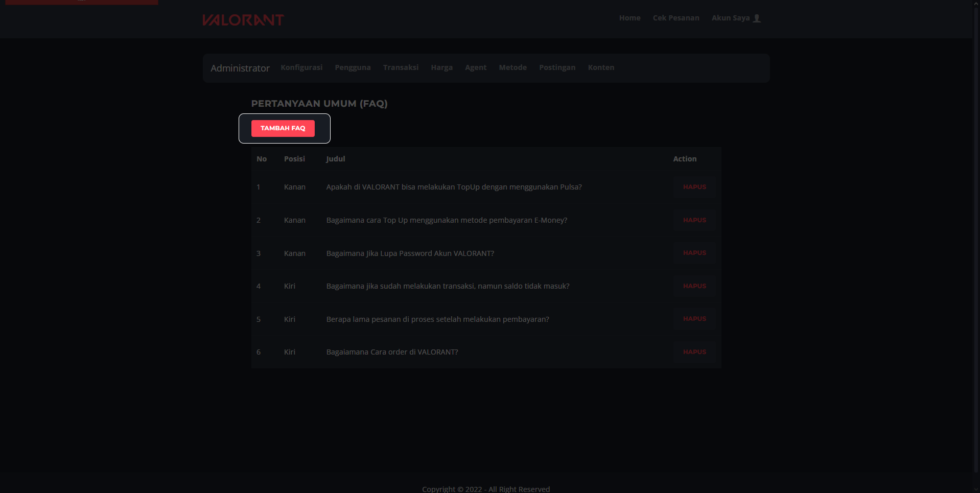
Task: Delete FAQ about TopUp dengan Pulsa
Action: click(x=694, y=187)
